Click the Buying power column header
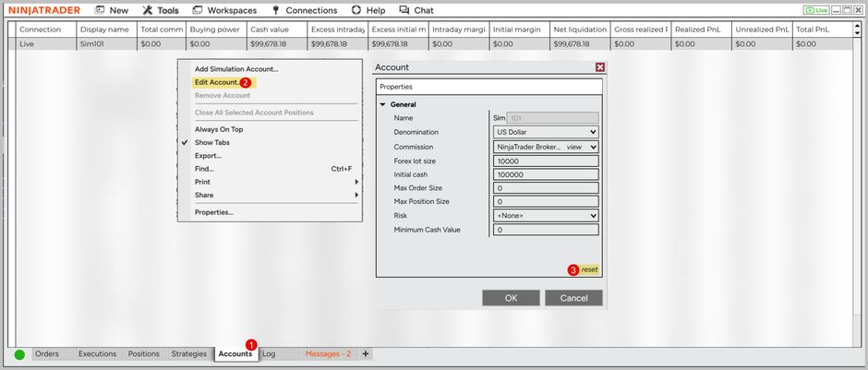This screenshot has height=370, width=868. pyautogui.click(x=216, y=30)
